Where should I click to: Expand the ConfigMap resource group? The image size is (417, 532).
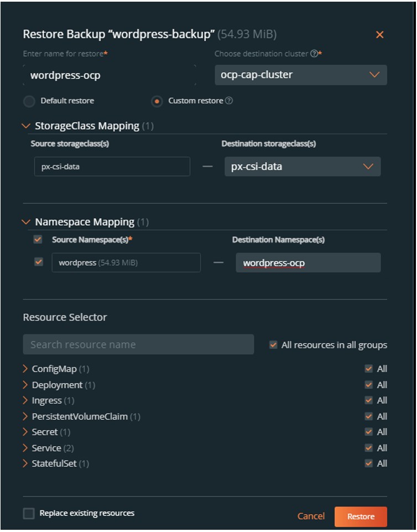click(x=25, y=369)
